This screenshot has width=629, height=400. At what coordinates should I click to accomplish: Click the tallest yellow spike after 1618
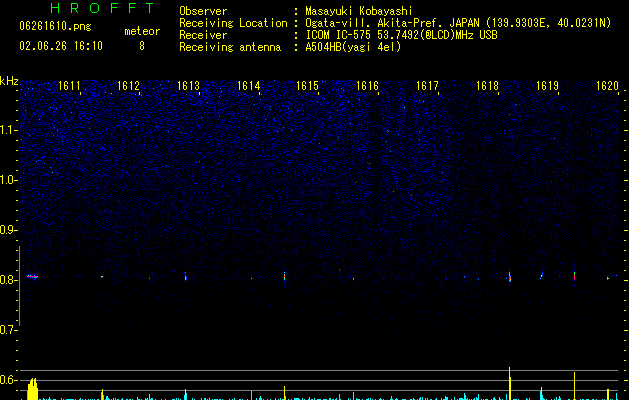click(x=510, y=383)
